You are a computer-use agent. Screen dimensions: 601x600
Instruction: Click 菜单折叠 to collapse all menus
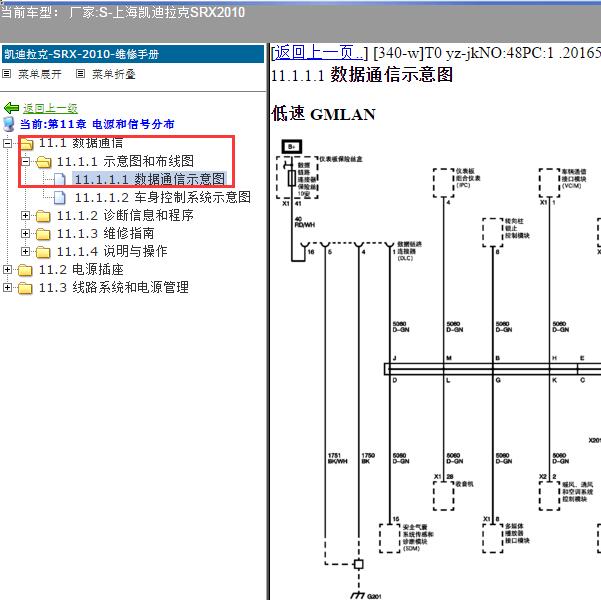click(x=114, y=74)
